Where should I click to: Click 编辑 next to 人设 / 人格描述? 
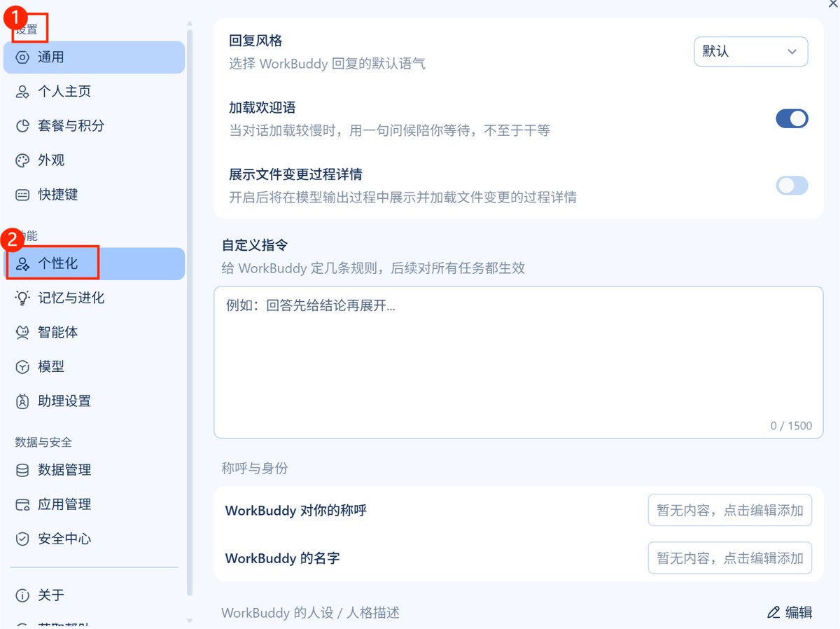coord(790,613)
